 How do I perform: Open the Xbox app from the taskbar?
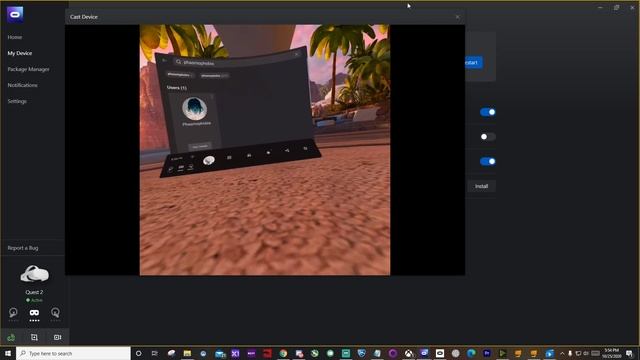click(x=408, y=353)
